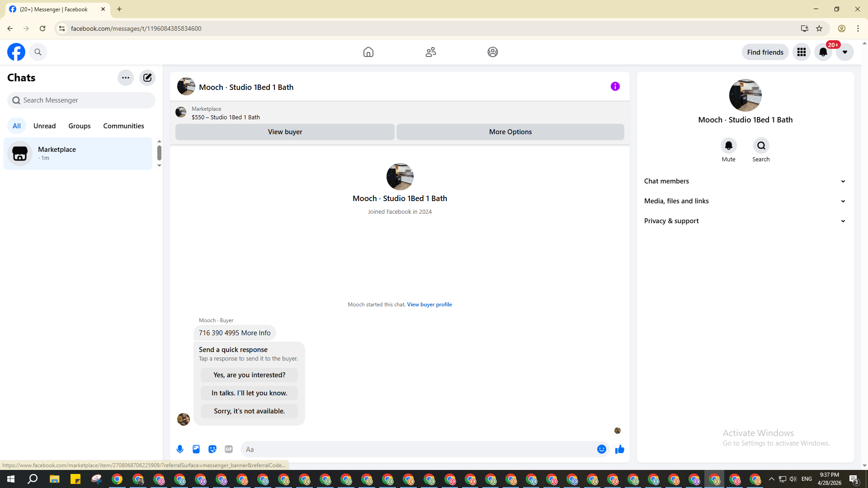Open the GIF picker icon

(x=229, y=449)
